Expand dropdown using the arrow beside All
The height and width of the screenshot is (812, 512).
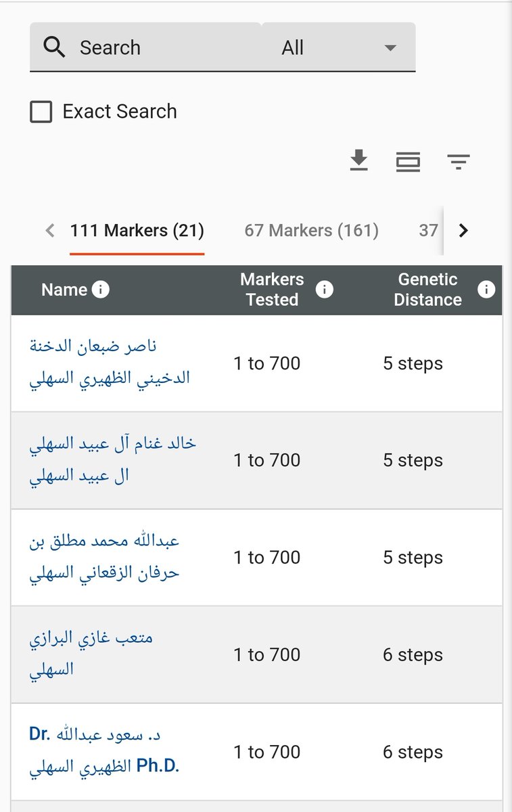point(390,48)
